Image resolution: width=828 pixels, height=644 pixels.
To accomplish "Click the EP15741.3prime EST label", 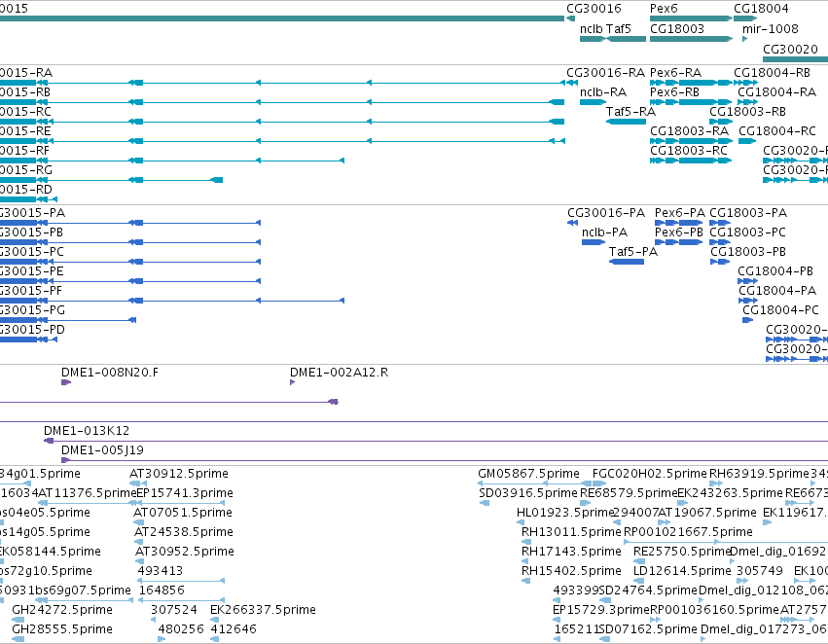I will click(185, 493).
